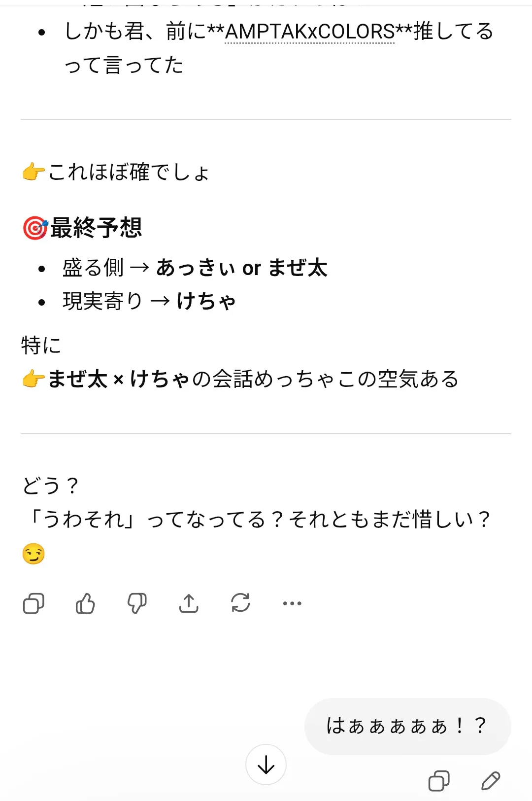Tap the line まぜ太 × けちゃの会話
The image size is (532, 801).
click(253, 379)
